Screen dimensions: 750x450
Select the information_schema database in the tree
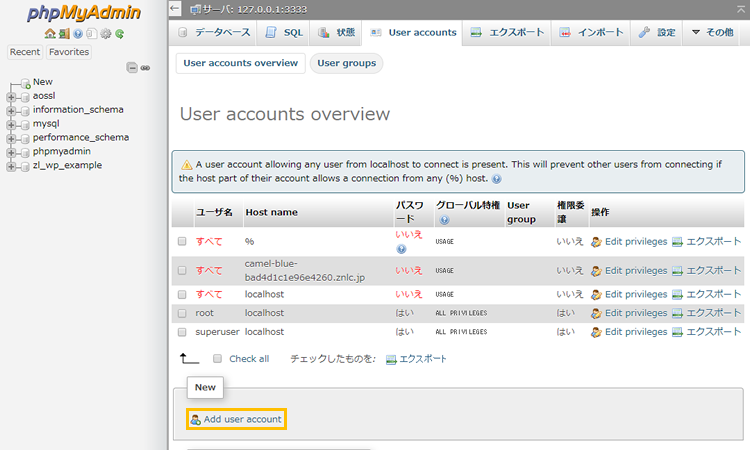pos(78,110)
